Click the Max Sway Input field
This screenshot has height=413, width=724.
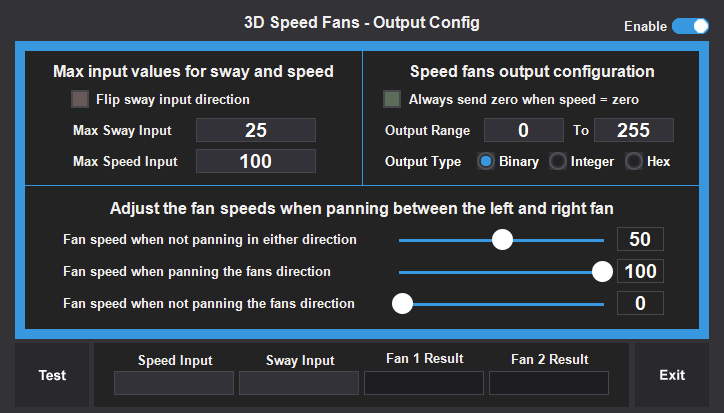[x=255, y=130]
